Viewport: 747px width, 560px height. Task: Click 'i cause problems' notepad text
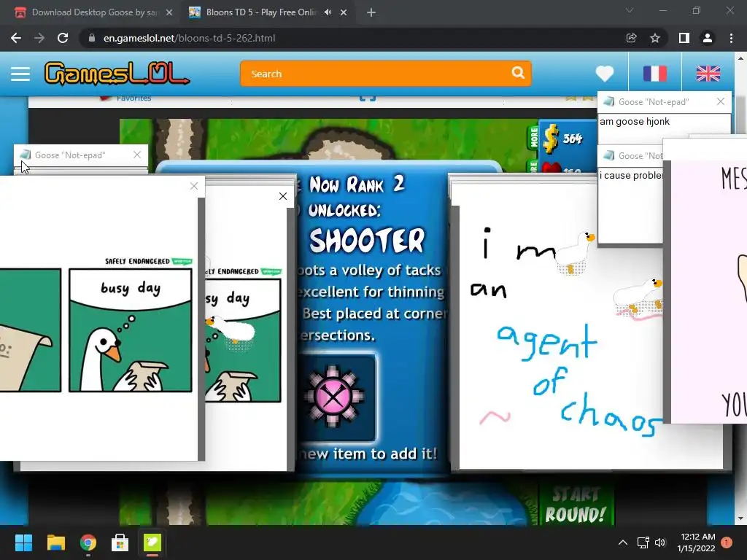pyautogui.click(x=631, y=175)
